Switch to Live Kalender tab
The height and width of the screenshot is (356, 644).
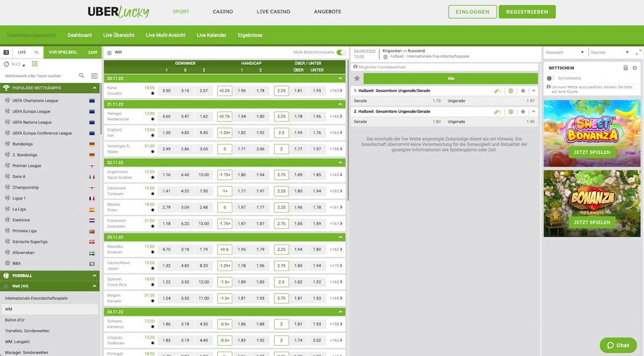point(211,35)
